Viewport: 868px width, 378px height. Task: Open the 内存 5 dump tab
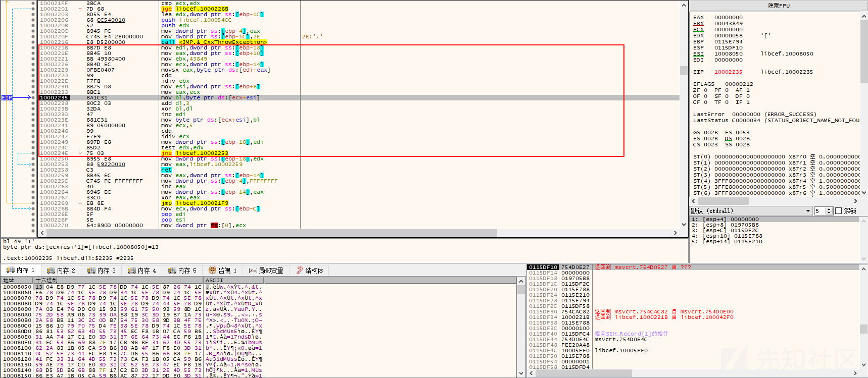(x=182, y=271)
